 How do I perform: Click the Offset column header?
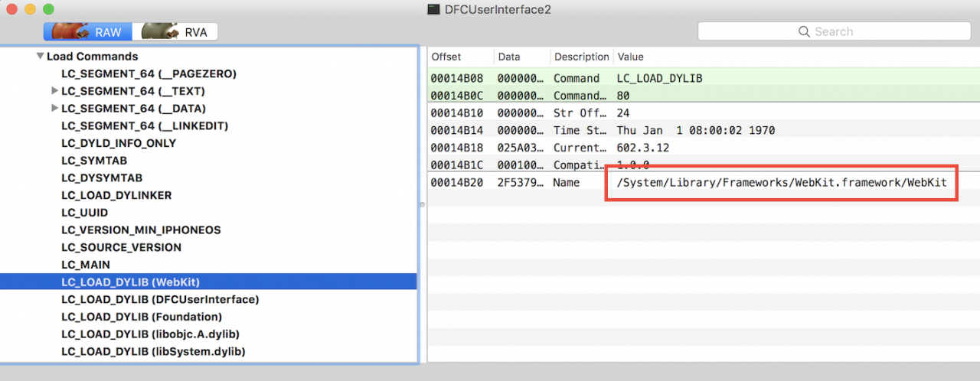pos(446,57)
